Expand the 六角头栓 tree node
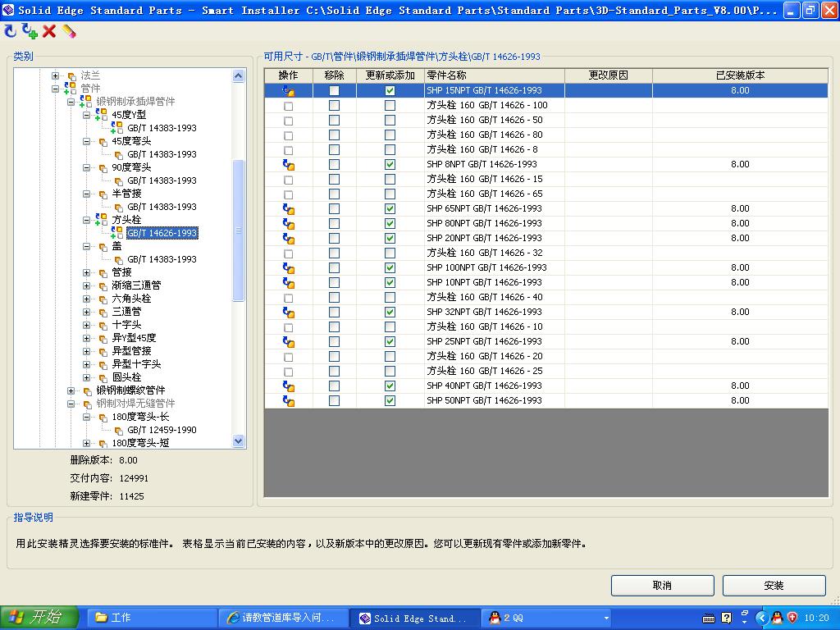The image size is (840, 630). [x=86, y=299]
